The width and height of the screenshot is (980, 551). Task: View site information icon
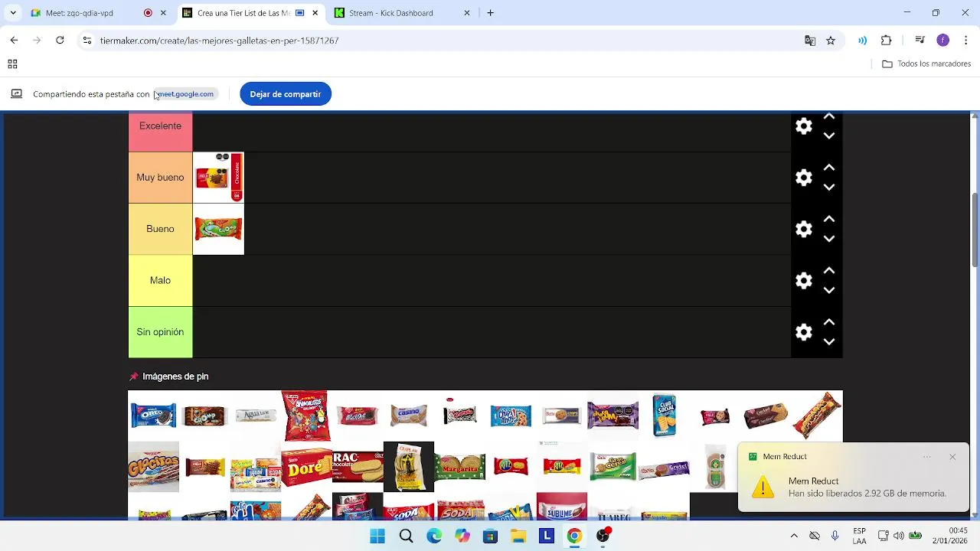coord(87,41)
